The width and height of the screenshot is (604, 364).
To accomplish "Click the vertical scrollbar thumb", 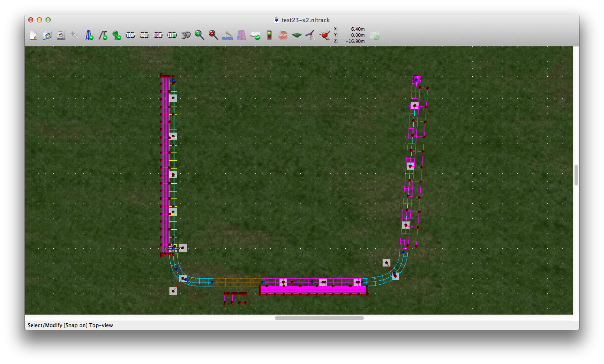I will (576, 175).
